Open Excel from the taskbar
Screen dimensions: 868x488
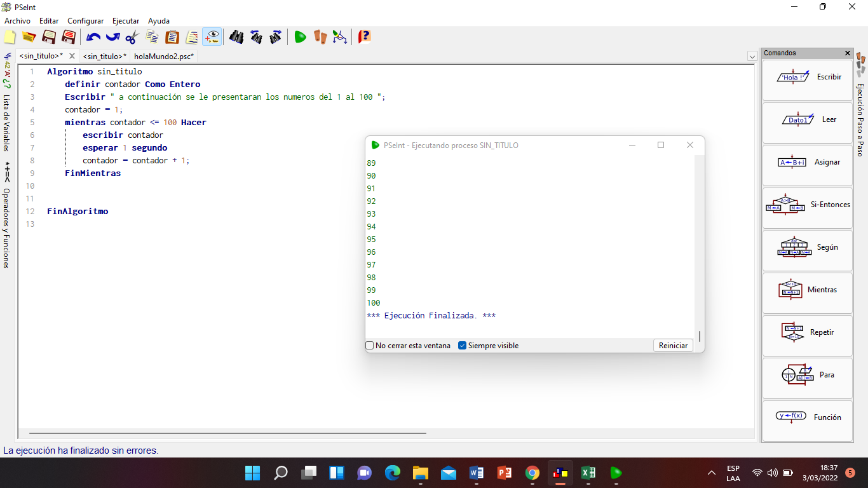coord(588,473)
